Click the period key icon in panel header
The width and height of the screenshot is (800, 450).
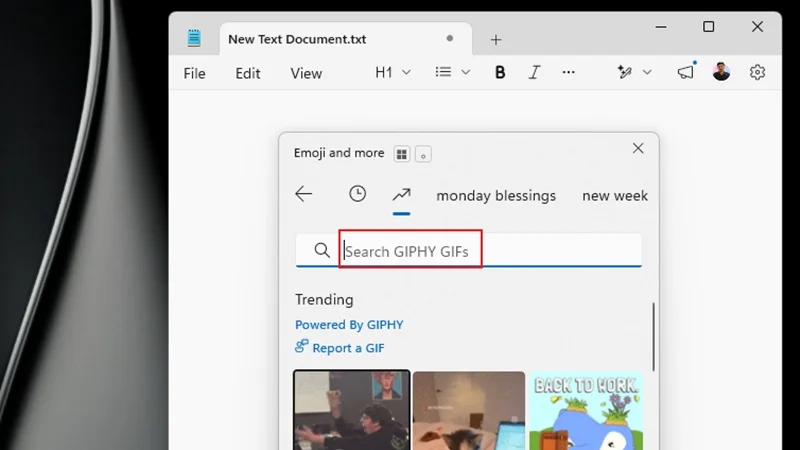[423, 154]
